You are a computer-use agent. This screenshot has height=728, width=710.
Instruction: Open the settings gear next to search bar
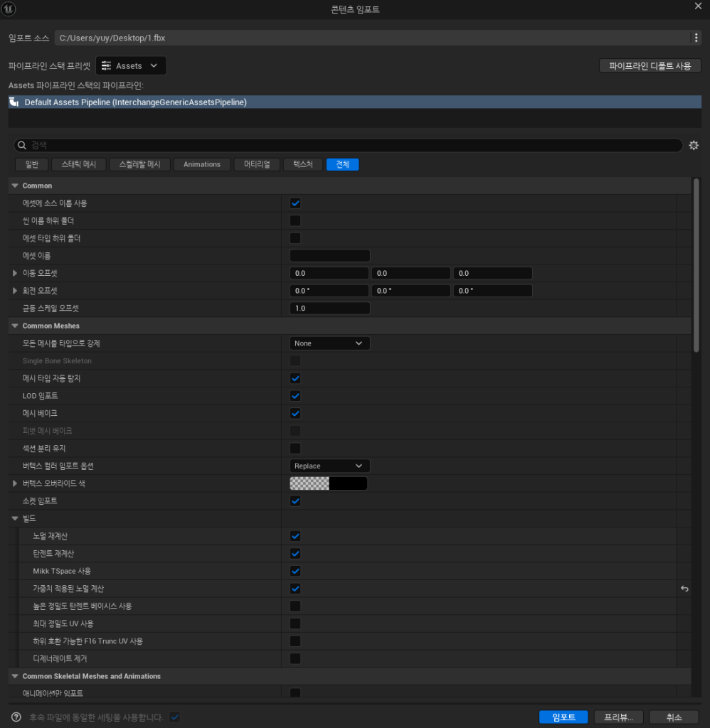(694, 146)
